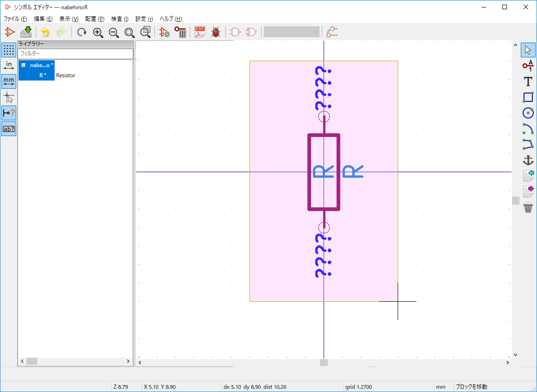
Task: Open the pin table
Action: click(180, 32)
